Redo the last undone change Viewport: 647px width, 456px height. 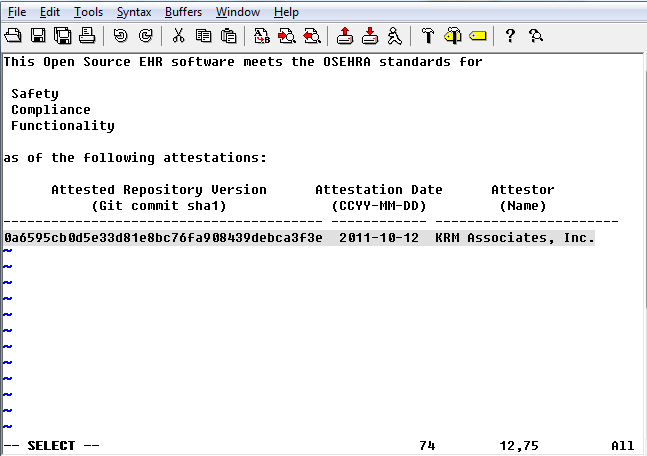[x=145, y=36]
